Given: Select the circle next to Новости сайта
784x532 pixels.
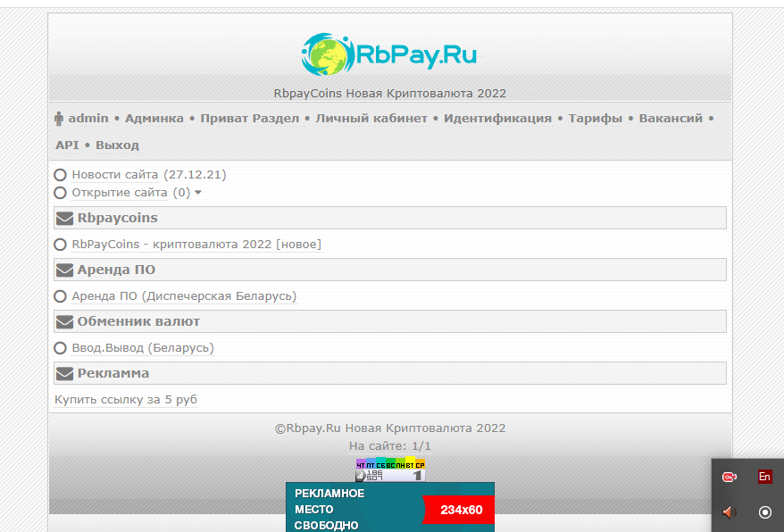Looking at the screenshot, I should click(61, 175).
